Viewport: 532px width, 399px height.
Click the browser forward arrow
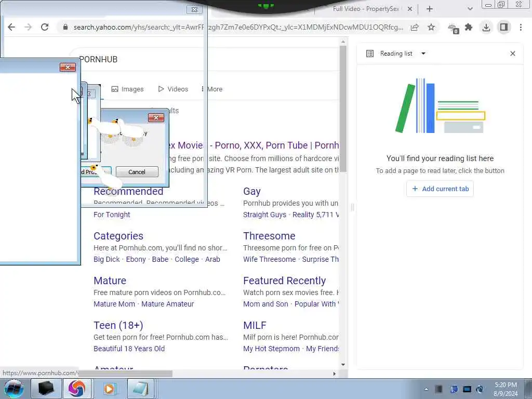(x=28, y=27)
